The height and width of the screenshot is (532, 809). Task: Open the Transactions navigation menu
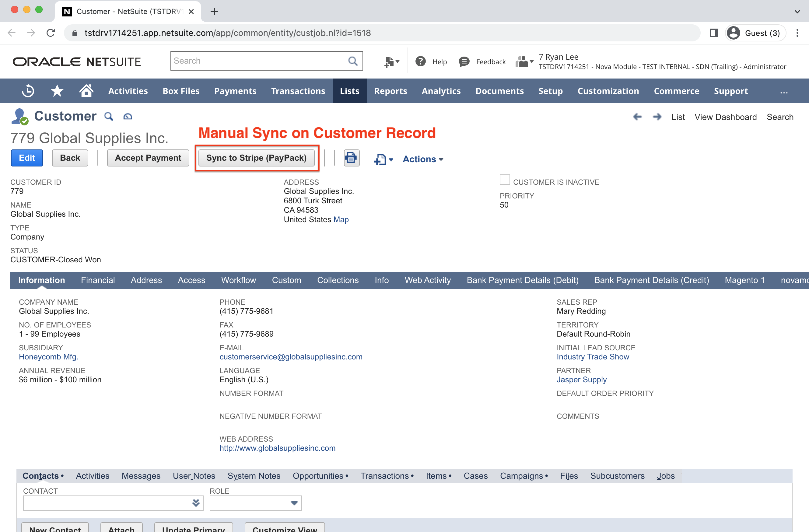(x=298, y=91)
